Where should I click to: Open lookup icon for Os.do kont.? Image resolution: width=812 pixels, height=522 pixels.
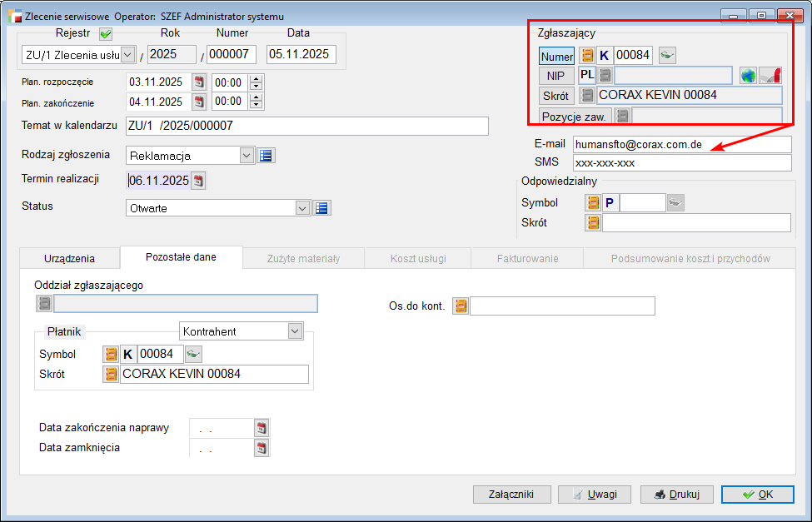tap(460, 306)
